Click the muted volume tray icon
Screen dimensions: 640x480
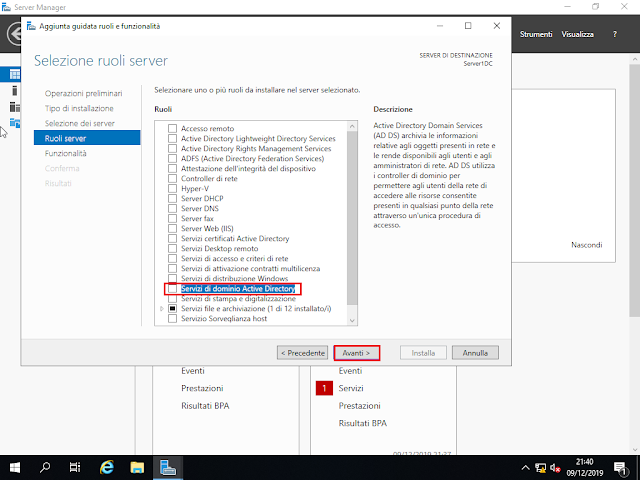555,468
